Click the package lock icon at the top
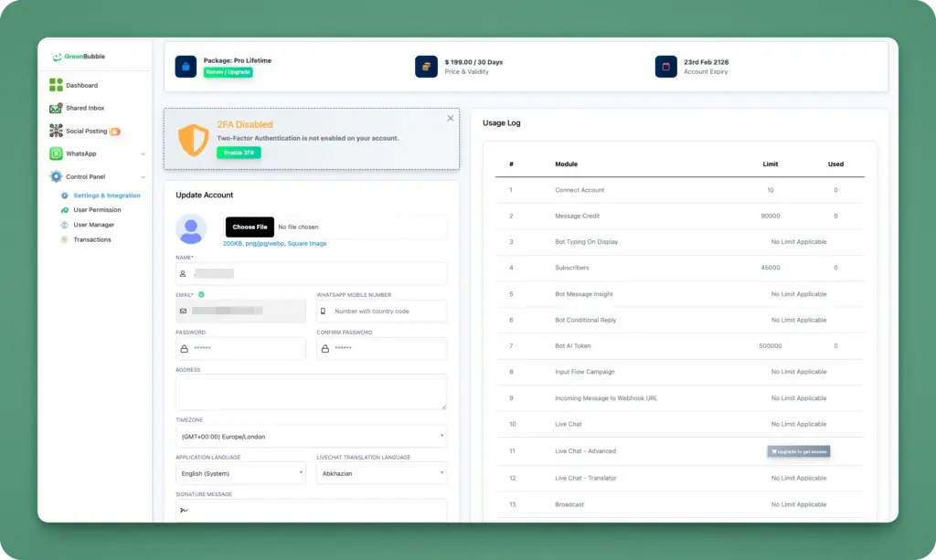The width and height of the screenshot is (936, 560). pos(186,66)
